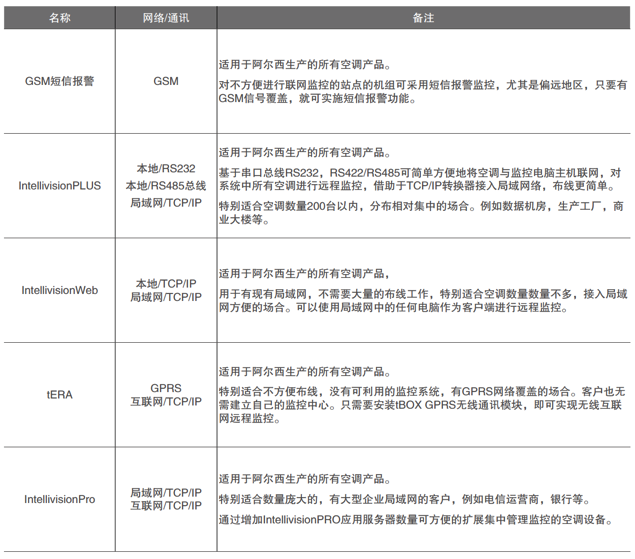Screen dimensions: 635x559
Task: Click the 本地/RS232 line
Action: [166, 169]
